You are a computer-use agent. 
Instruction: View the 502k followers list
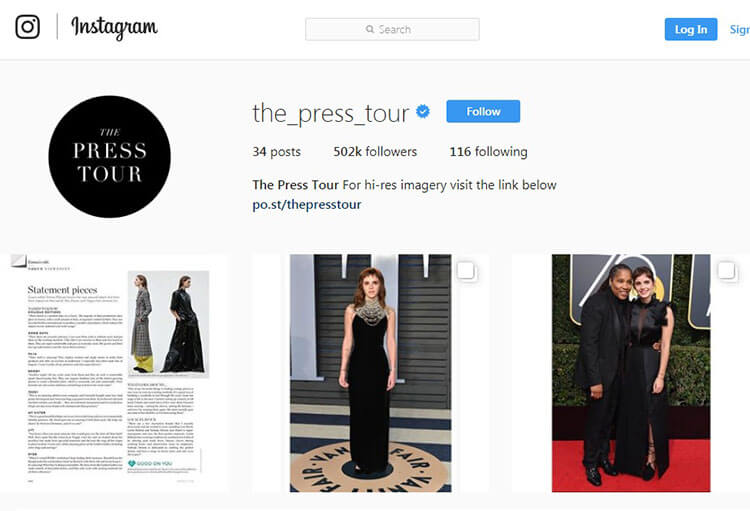tap(375, 152)
